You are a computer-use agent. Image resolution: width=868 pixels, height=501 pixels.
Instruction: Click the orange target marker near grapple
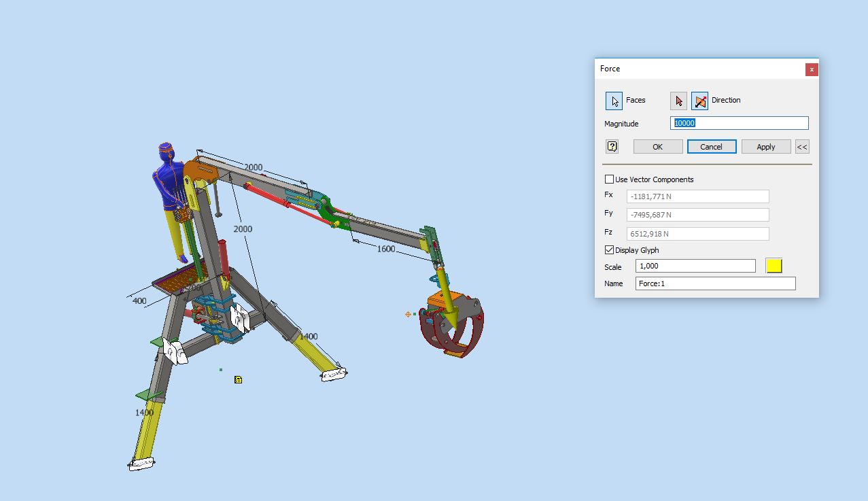pos(408,314)
